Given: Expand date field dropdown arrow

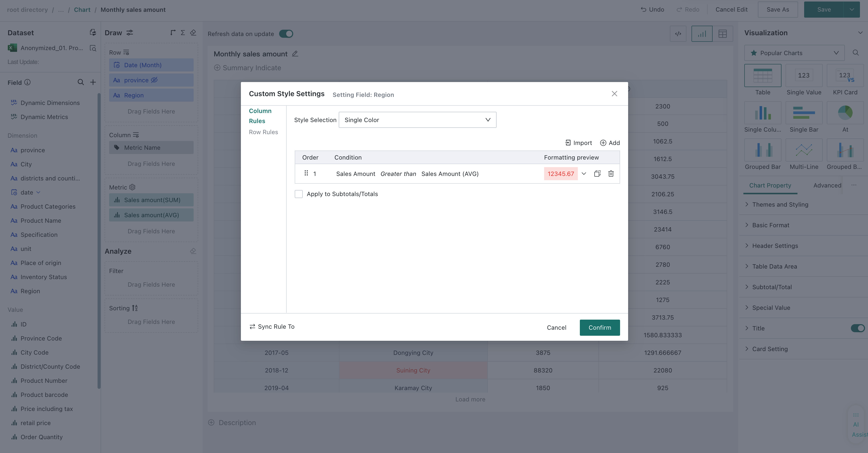Looking at the screenshot, I should [38, 192].
